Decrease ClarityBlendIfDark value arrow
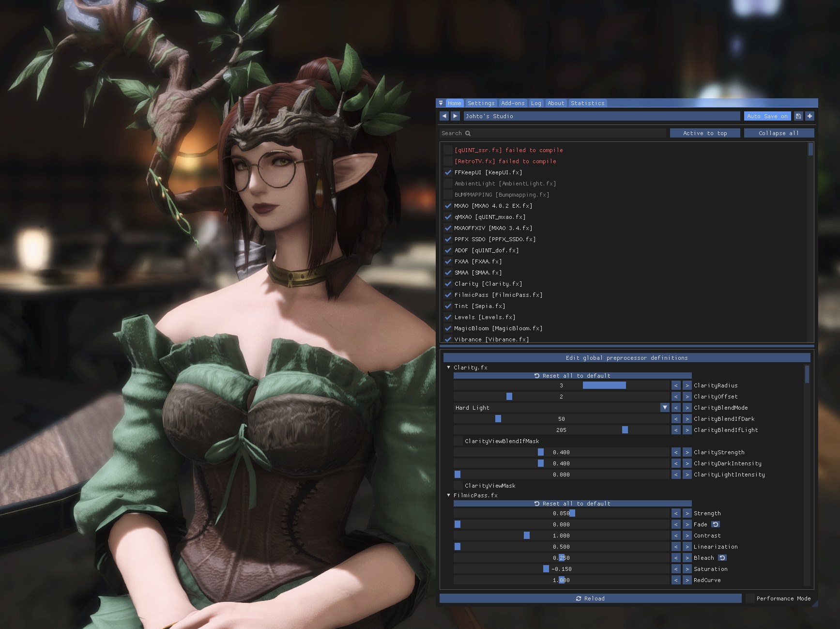840x629 pixels. click(x=676, y=419)
